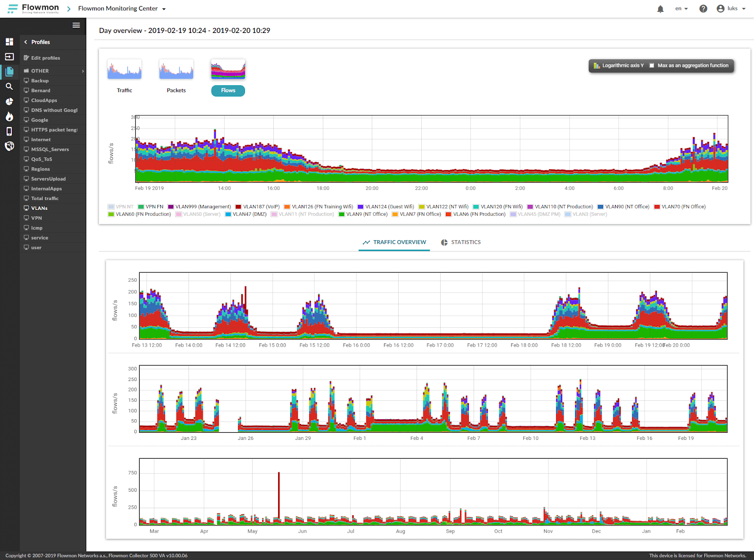Select the Packets chart thumbnail
This screenshot has height=560, width=754.
coord(176,70)
